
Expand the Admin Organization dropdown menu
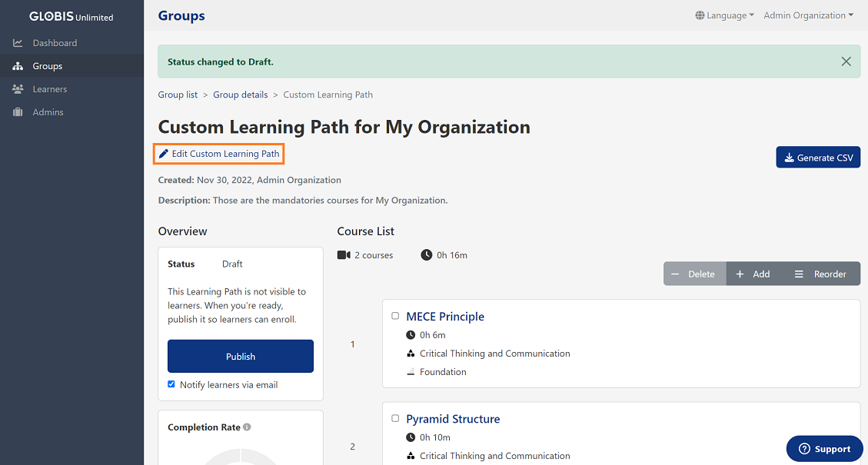(808, 15)
